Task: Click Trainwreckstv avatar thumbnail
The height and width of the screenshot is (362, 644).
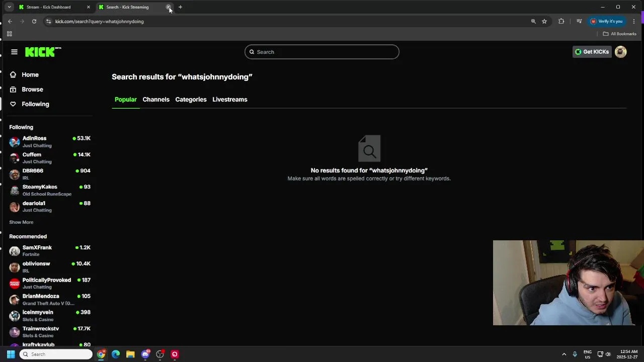Action: [15, 332]
